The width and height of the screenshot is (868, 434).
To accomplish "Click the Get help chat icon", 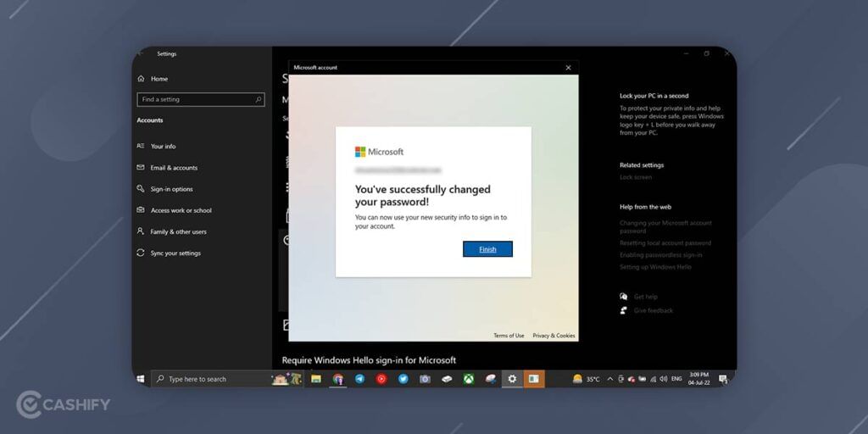I will click(624, 297).
